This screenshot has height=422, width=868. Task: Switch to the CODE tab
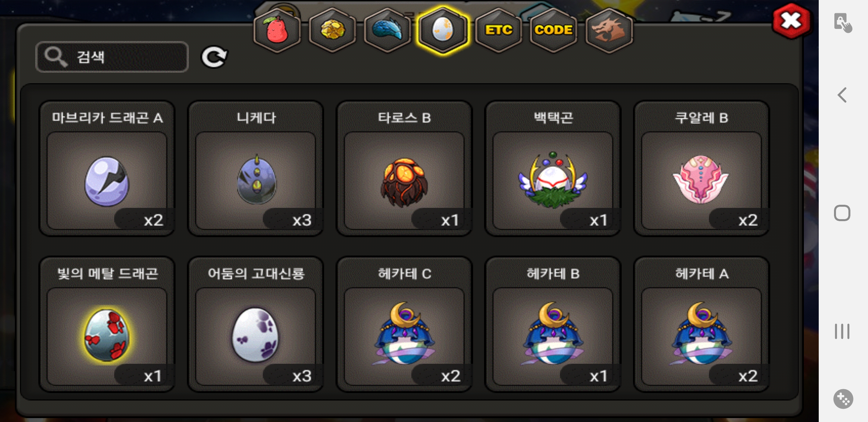553,30
